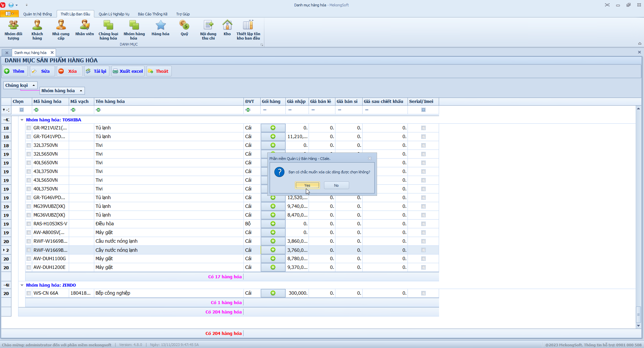The image size is (644, 348).
Task: Cancel deletion with No button
Action: 336,185
